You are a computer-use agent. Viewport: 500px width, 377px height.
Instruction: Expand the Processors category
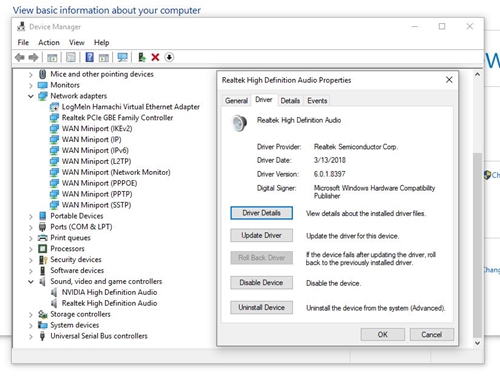click(x=31, y=249)
